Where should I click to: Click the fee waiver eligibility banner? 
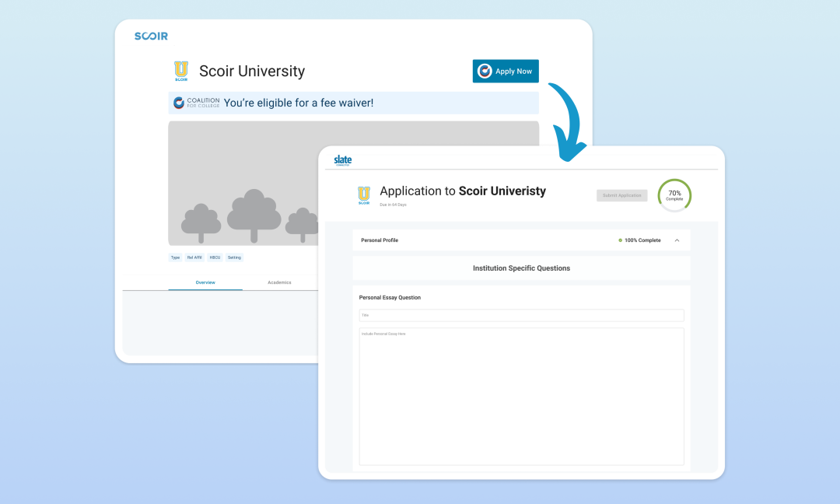tap(354, 102)
